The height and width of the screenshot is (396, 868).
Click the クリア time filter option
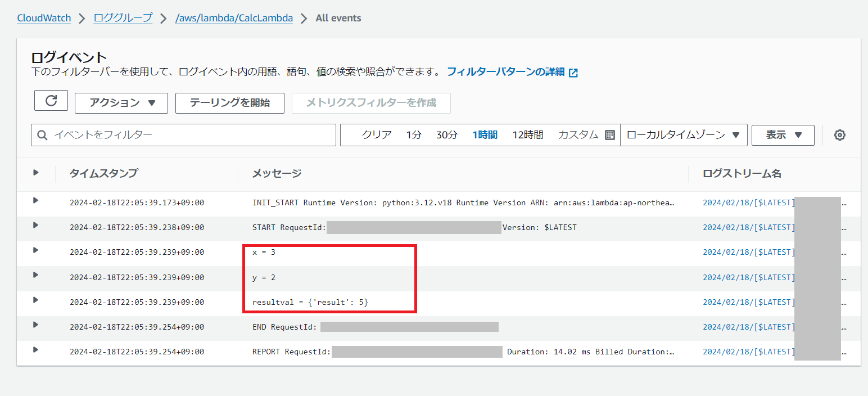(x=377, y=135)
